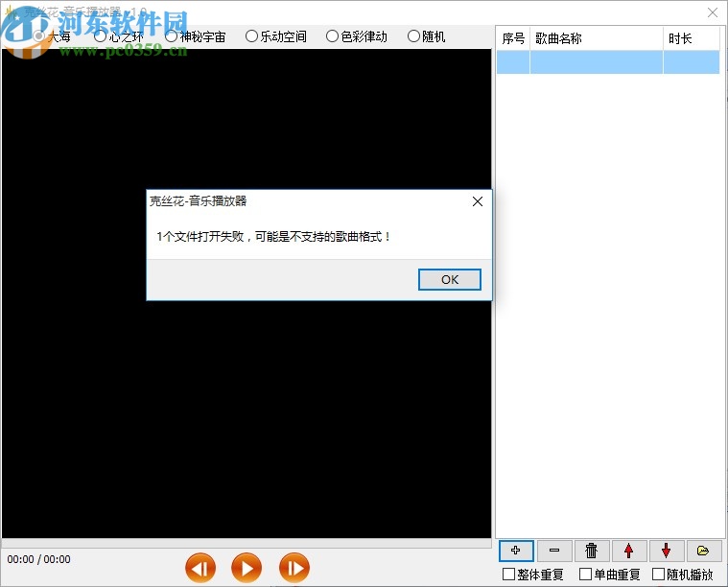Click the playback progress bar

click(x=247, y=543)
